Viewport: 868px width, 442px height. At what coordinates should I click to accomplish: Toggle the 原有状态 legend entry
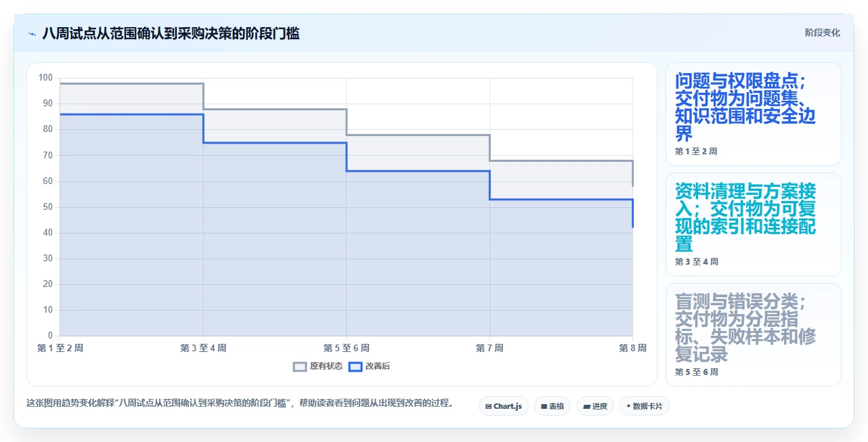[x=318, y=366]
